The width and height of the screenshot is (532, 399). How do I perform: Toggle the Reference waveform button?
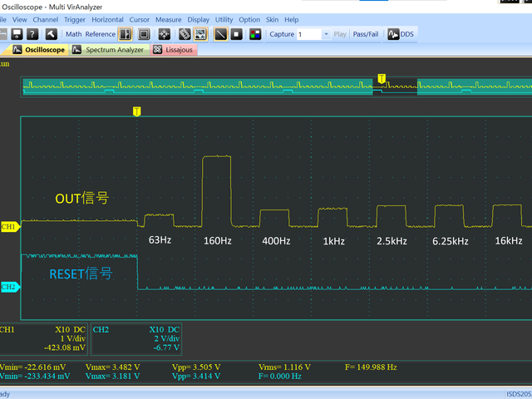pyautogui.click(x=101, y=34)
